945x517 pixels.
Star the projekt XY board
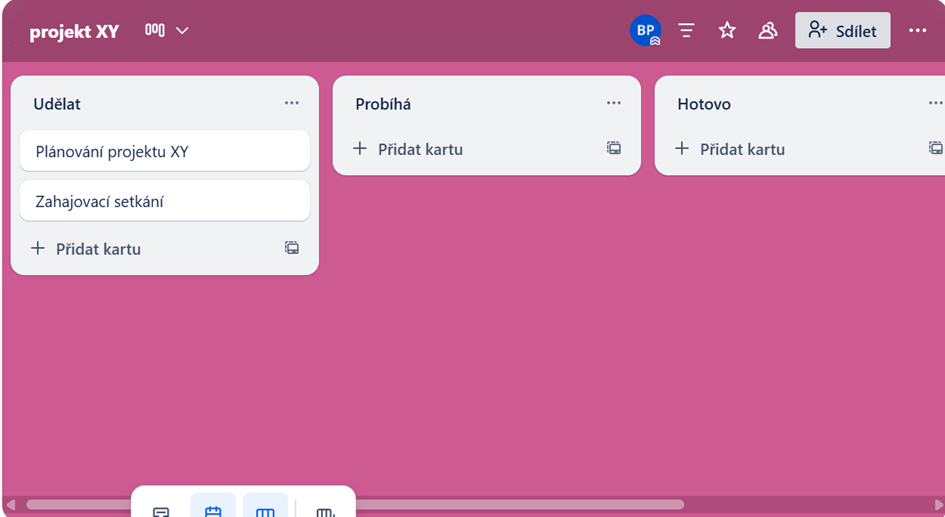727,31
